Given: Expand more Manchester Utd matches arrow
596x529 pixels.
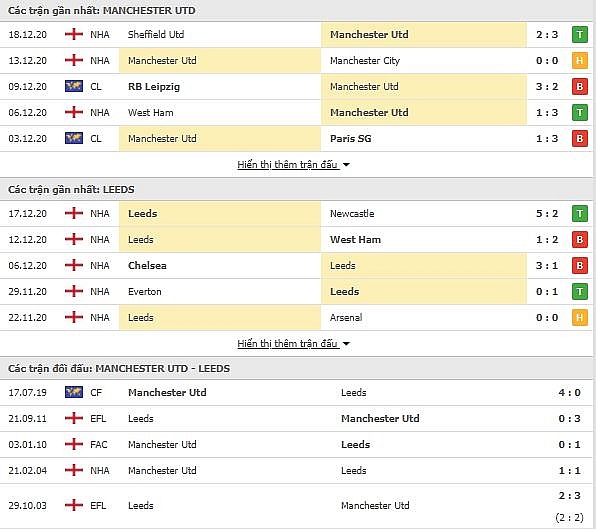Looking at the screenshot, I should [x=346, y=165].
